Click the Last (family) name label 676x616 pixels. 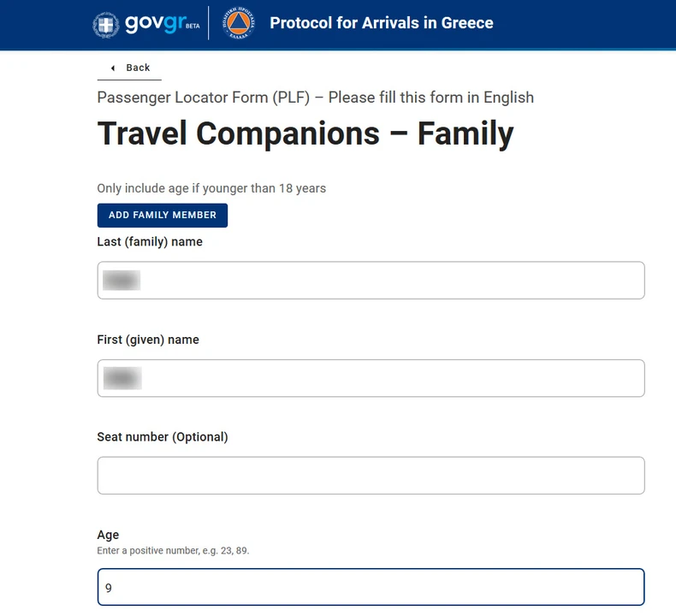click(150, 242)
